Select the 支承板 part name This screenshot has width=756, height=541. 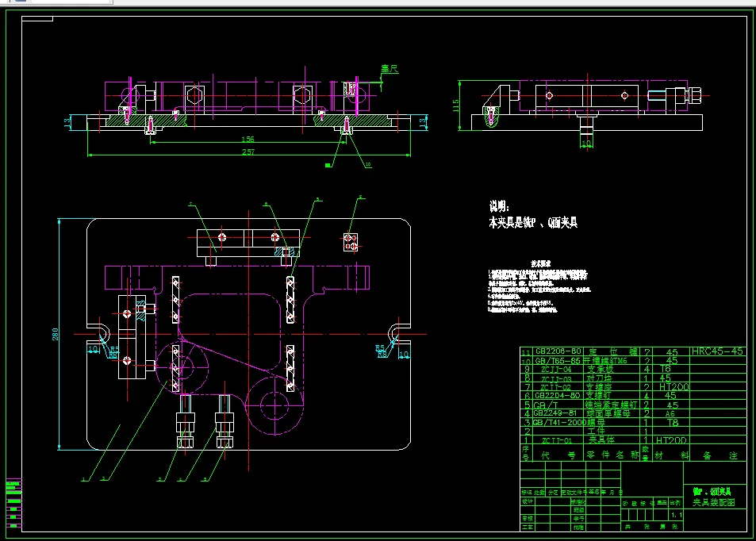pos(599,370)
